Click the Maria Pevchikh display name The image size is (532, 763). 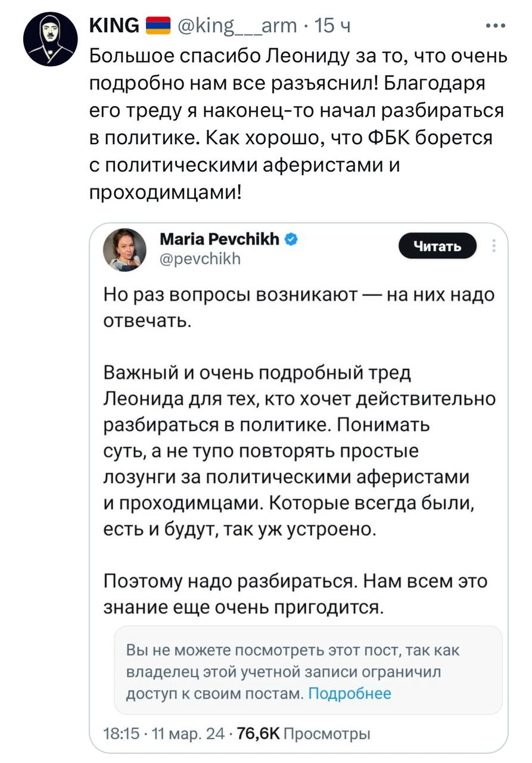tap(220, 240)
